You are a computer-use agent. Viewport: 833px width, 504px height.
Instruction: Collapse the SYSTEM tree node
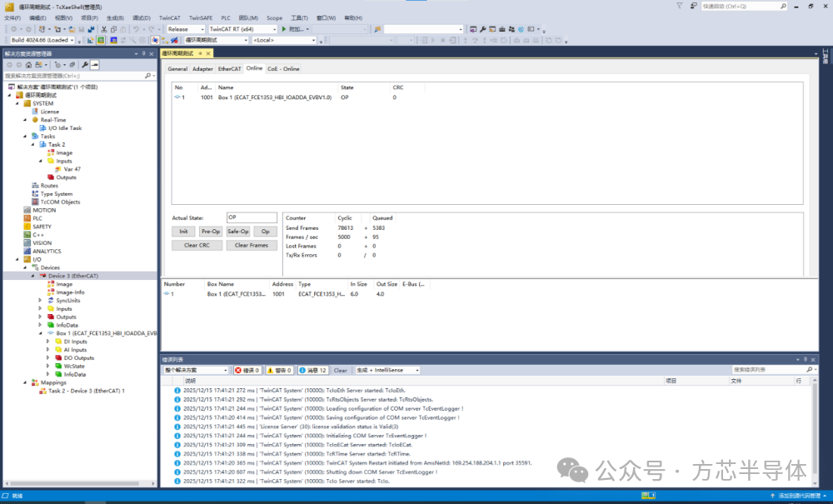point(18,103)
